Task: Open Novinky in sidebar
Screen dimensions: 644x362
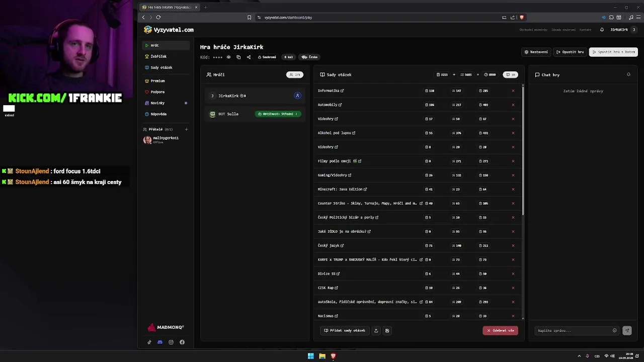Action: (x=167, y=103)
